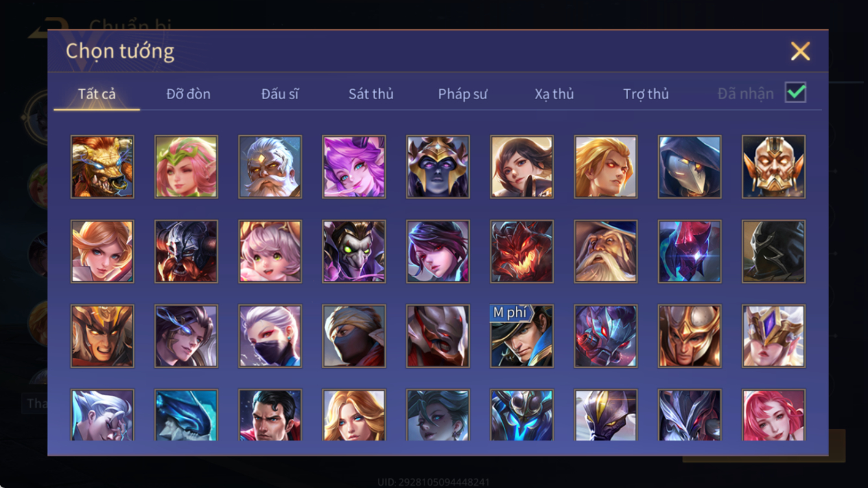This screenshot has height=488, width=868.
Task: Select the golden masked bald hero
Action: 773,167
